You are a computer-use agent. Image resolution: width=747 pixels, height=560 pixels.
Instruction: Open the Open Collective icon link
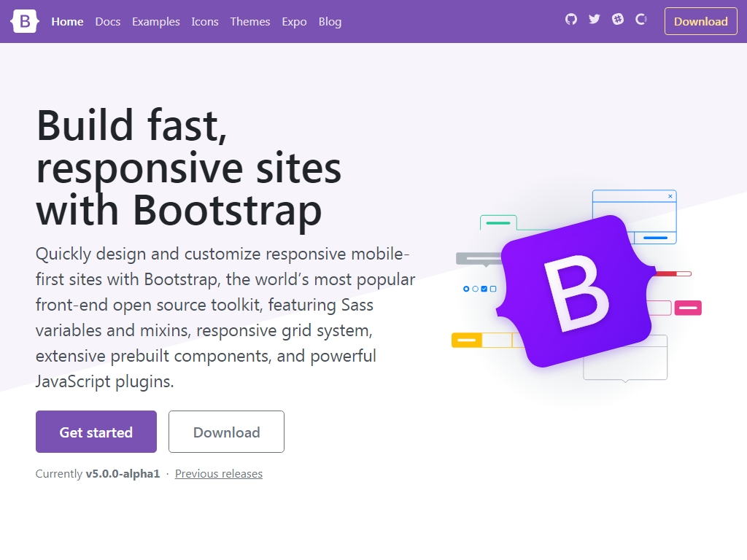640,20
